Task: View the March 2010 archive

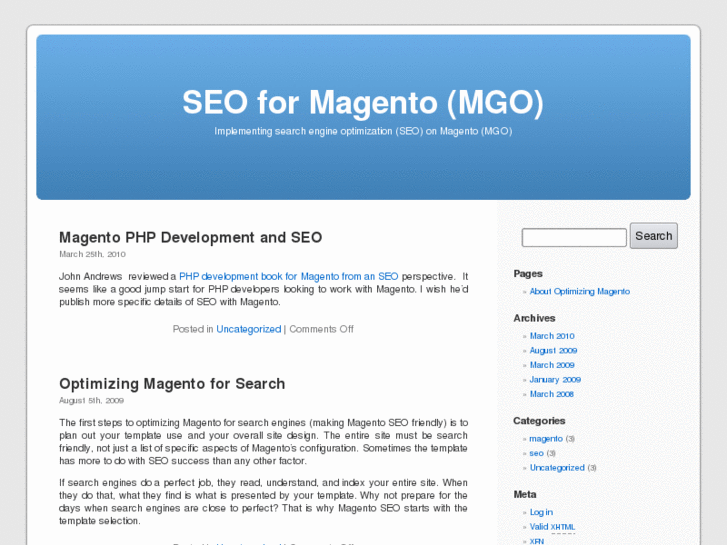Action: [552, 336]
